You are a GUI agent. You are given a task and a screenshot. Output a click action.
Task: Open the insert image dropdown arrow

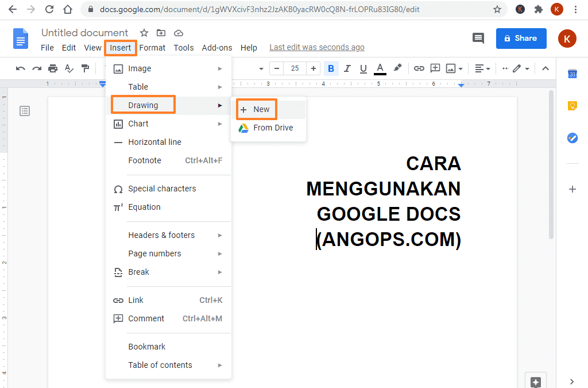point(459,68)
